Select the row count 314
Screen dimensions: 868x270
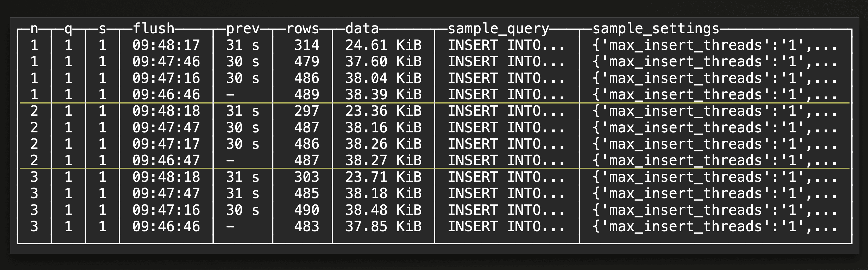click(x=306, y=45)
